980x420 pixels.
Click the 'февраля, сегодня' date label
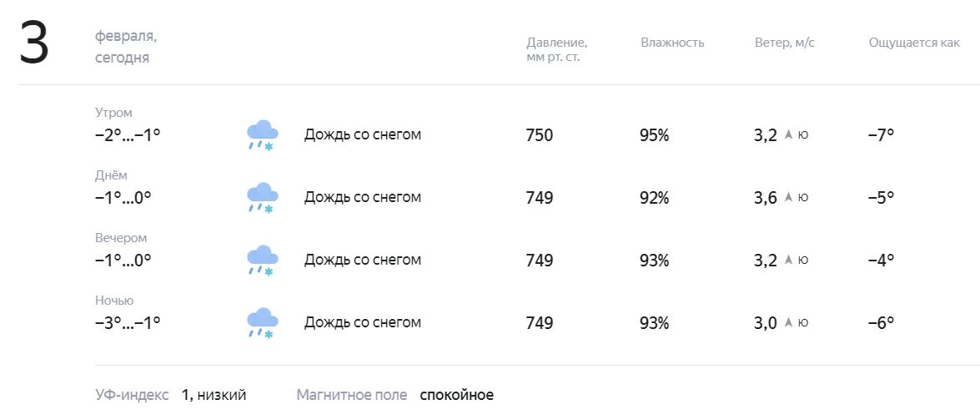(x=126, y=48)
